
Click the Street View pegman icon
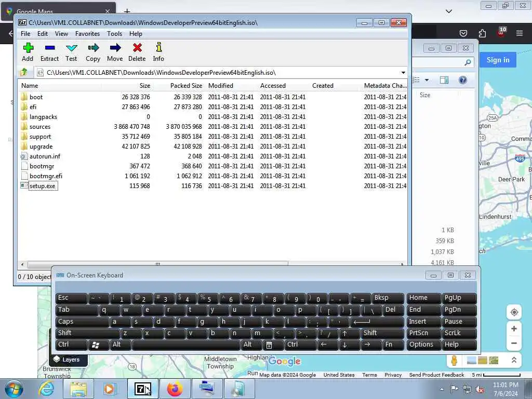point(454,361)
